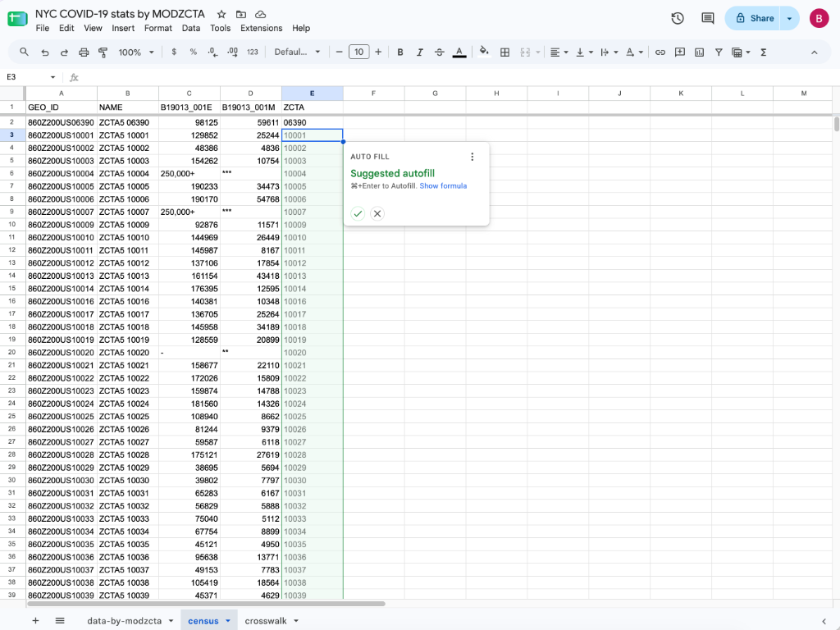Click move to folder icon
Image resolution: width=840 pixels, height=630 pixels.
pos(241,14)
